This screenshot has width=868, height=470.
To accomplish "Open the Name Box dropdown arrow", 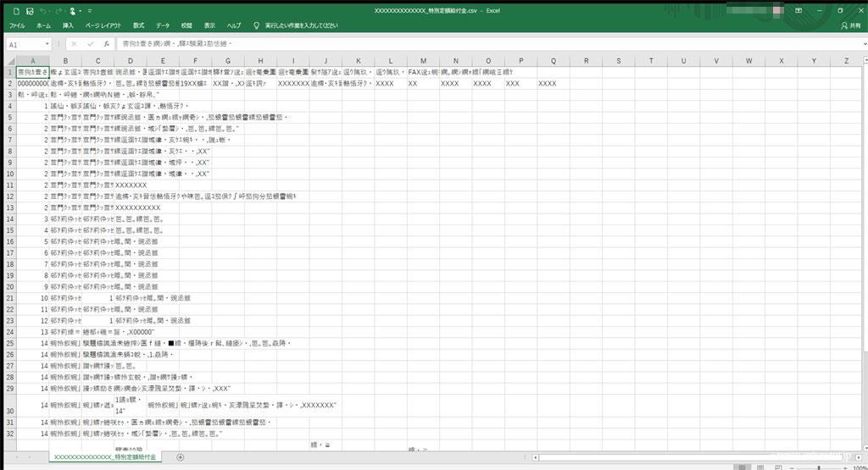I will [x=47, y=44].
